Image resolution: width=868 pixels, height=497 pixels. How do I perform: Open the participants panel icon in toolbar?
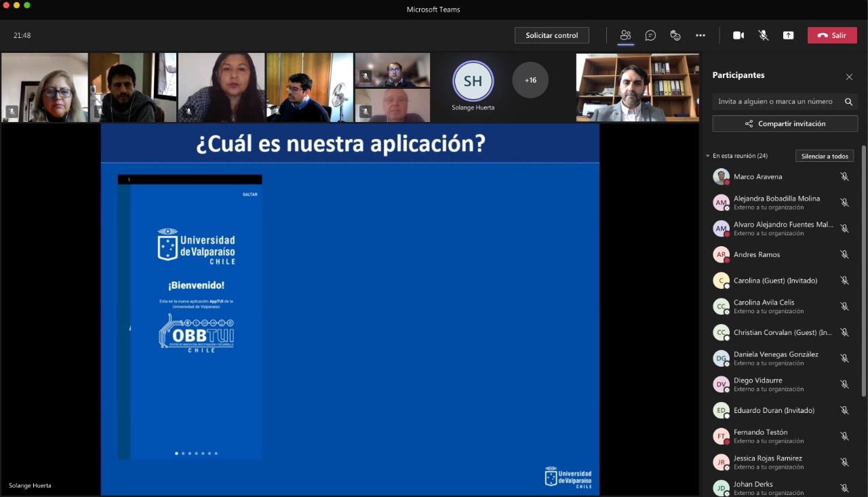(x=625, y=35)
